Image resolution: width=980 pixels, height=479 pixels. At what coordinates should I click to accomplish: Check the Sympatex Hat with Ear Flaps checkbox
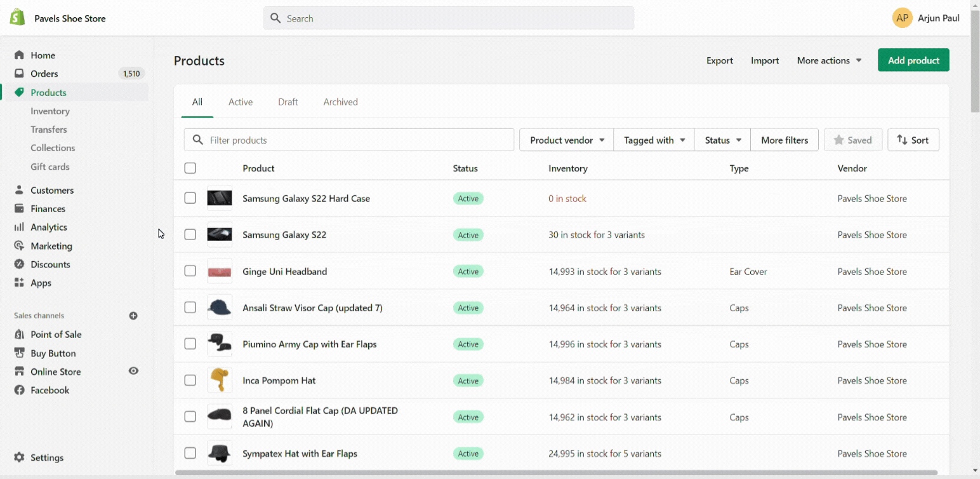[190, 453]
